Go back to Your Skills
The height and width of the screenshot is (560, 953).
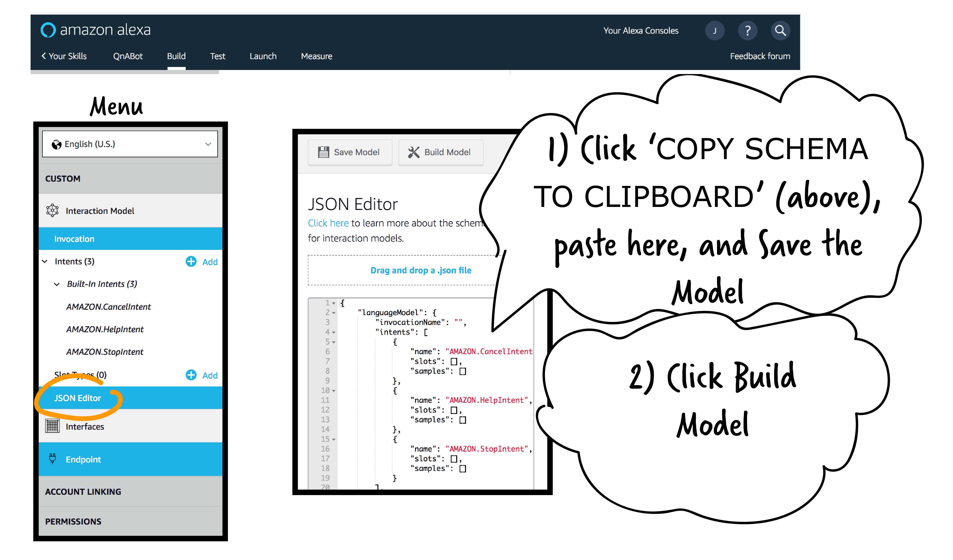(x=64, y=56)
